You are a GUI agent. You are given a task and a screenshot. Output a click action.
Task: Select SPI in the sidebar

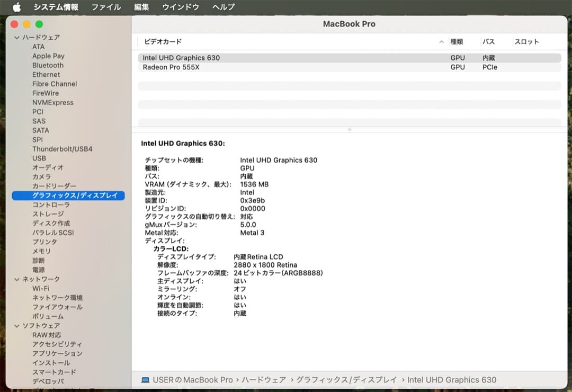(37, 140)
